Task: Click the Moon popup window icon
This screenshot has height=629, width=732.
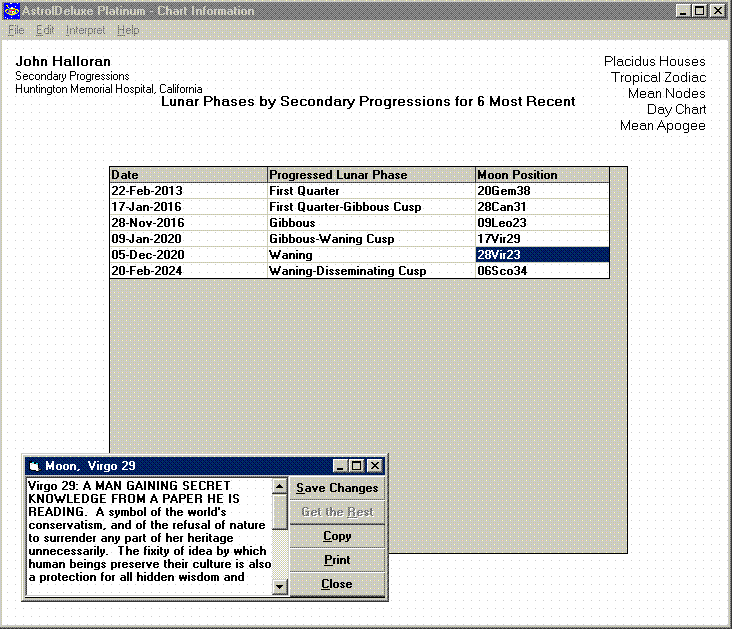Action: pos(34,466)
